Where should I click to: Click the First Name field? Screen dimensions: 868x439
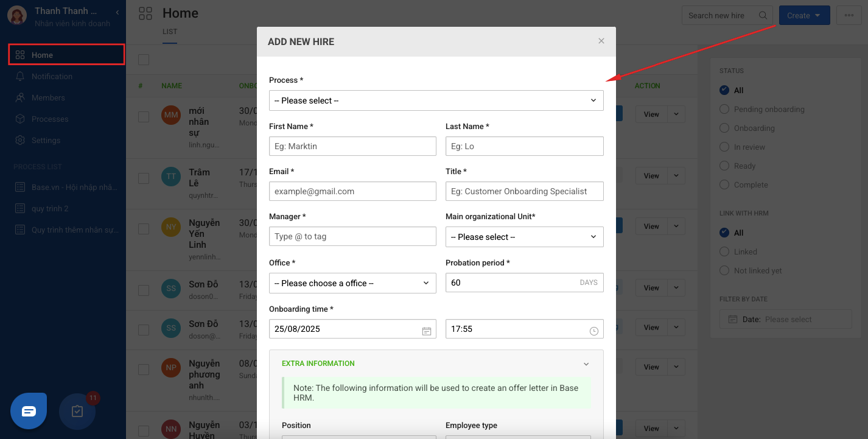coord(352,146)
